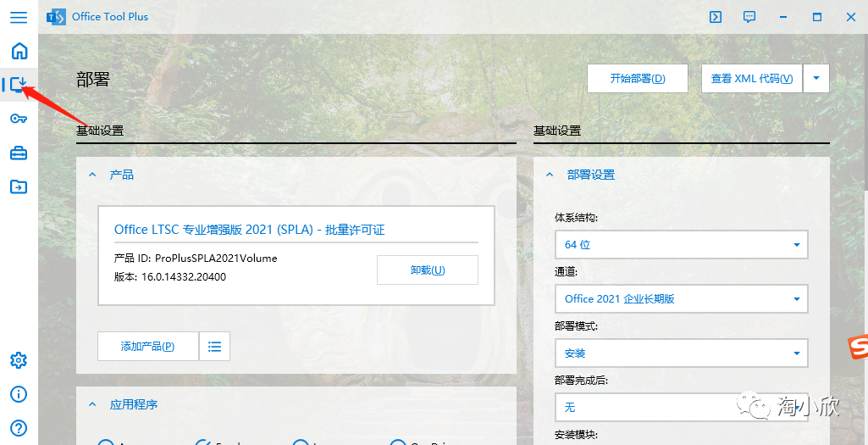Screen dimensions: 868x445
Task: Click Office LTSC 专业增强版 2021 product title
Action: (249, 230)
